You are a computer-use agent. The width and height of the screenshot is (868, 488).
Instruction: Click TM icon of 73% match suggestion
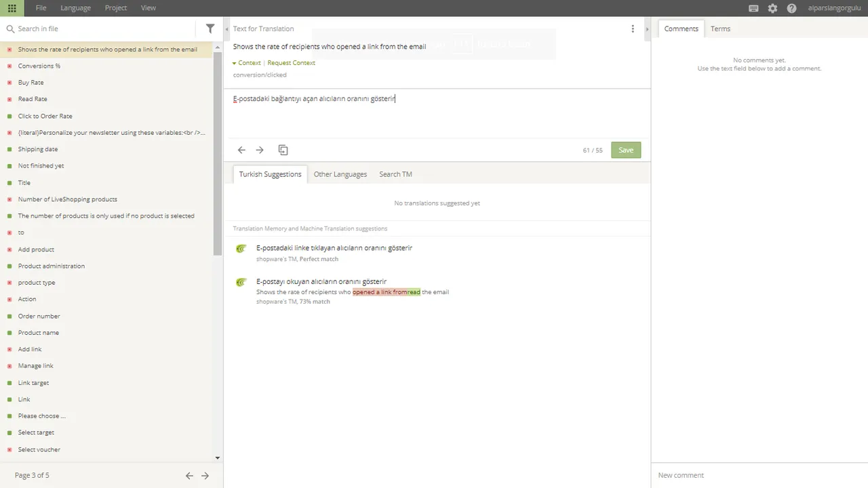(x=241, y=282)
